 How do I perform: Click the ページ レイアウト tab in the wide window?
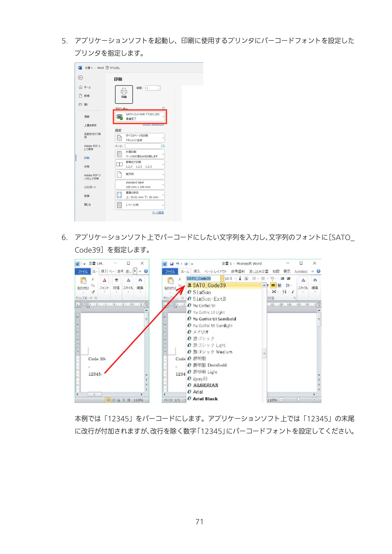click(215, 271)
